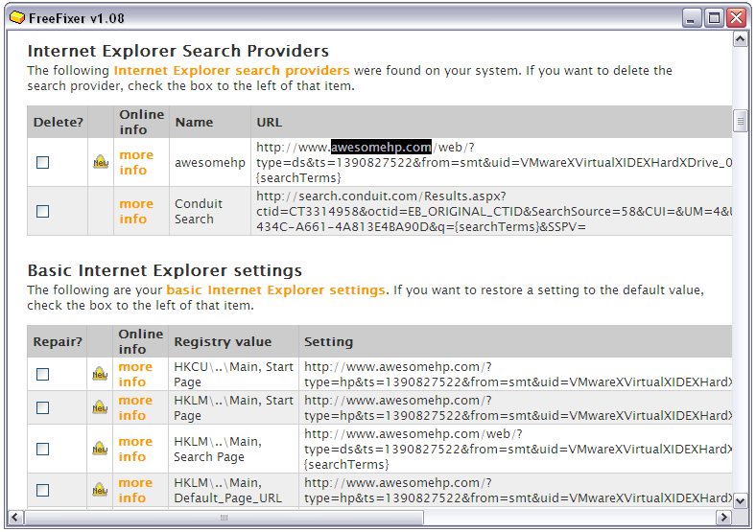
Task: Click the vertical scrollbar down arrow
Action: point(741,501)
